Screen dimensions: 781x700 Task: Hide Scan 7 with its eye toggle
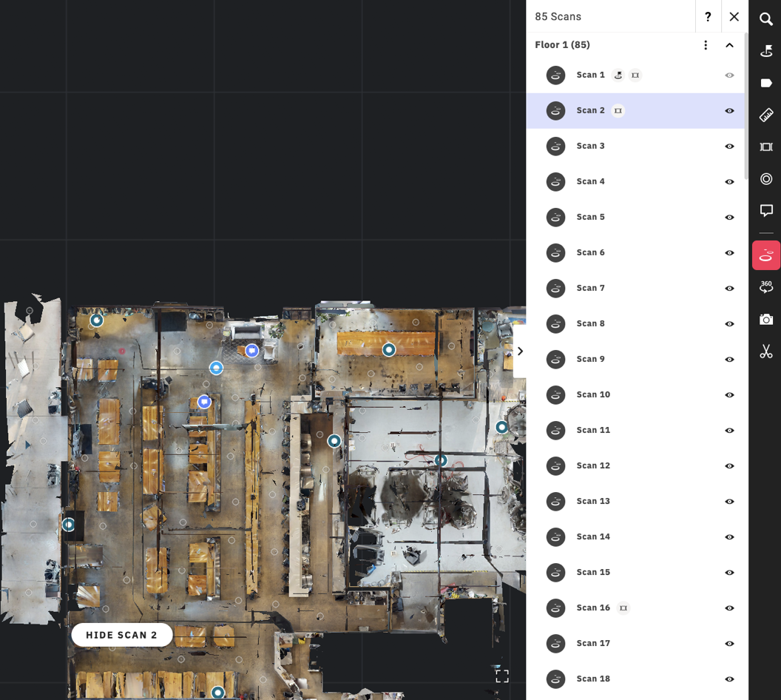729,288
